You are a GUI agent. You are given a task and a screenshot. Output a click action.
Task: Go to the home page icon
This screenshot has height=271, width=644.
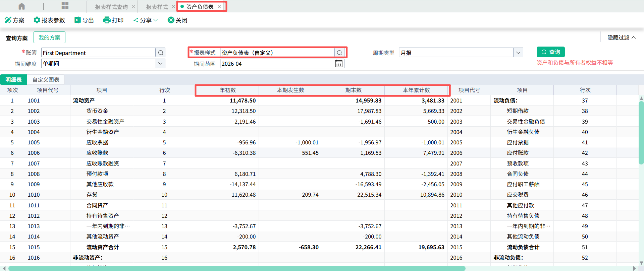click(22, 6)
